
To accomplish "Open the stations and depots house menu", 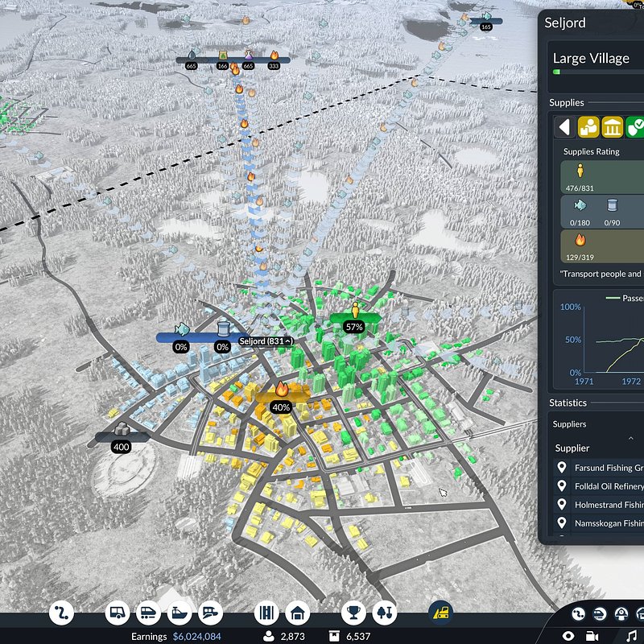I will [x=297, y=613].
